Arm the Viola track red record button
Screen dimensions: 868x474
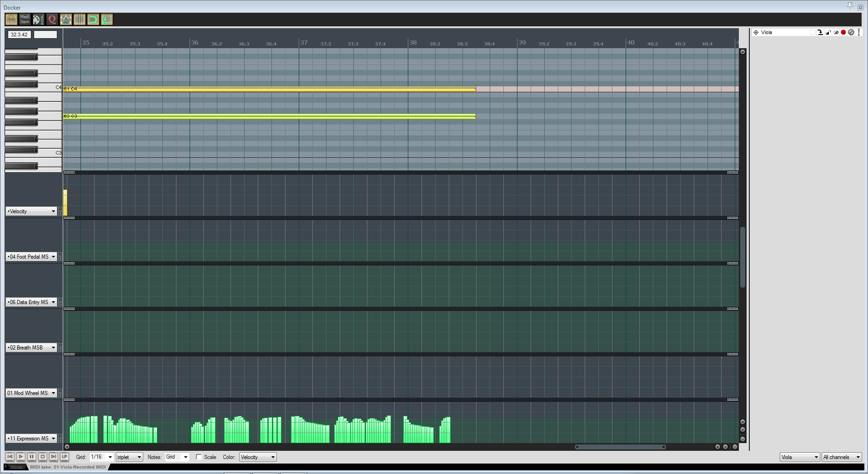coord(843,32)
